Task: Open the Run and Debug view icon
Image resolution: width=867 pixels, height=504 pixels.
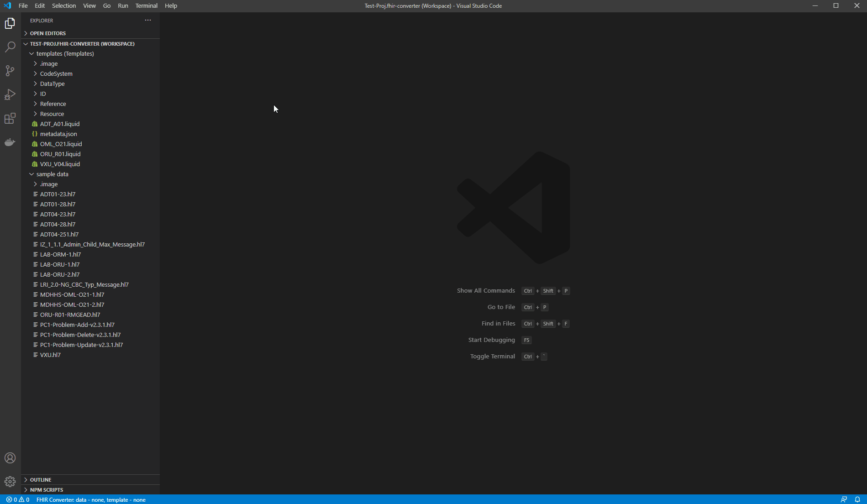Action: pos(10,94)
